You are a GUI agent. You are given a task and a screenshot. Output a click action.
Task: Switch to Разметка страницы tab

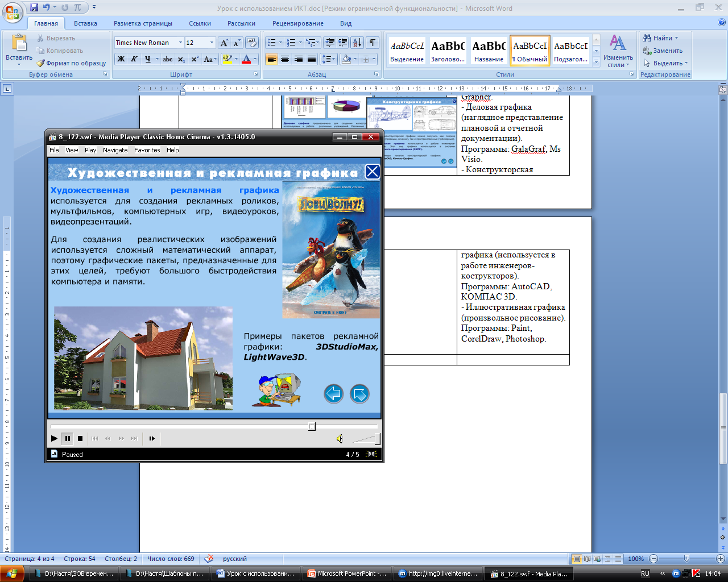(143, 23)
